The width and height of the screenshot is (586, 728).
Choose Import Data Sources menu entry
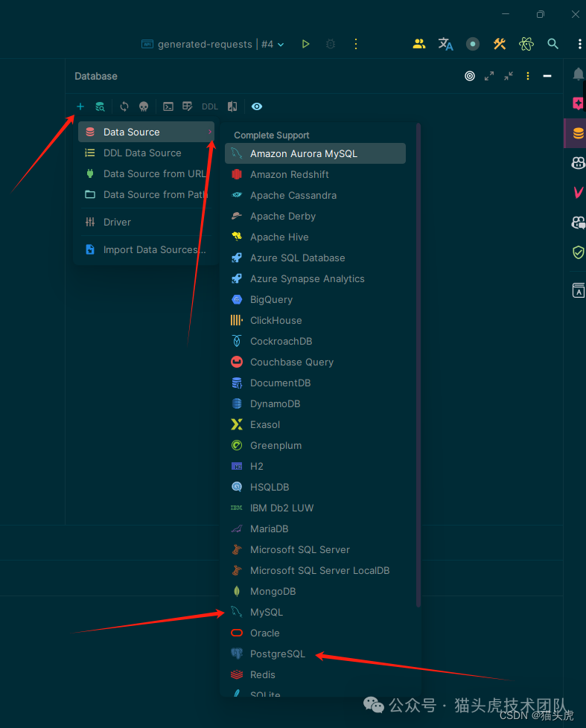(146, 250)
